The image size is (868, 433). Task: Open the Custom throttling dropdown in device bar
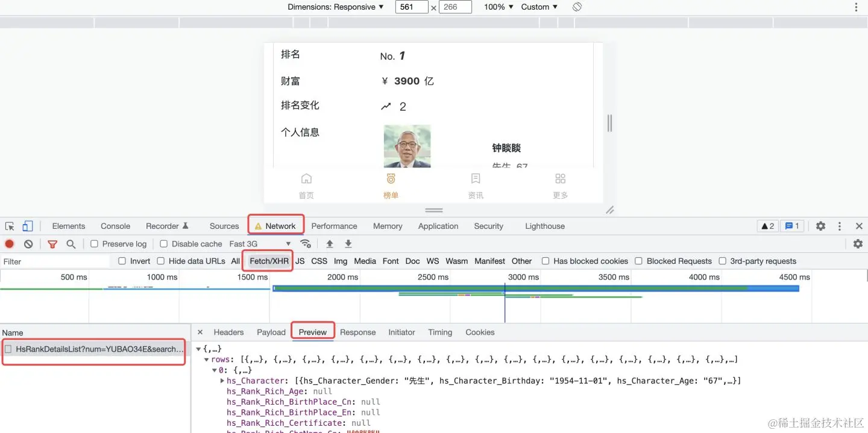coord(539,7)
